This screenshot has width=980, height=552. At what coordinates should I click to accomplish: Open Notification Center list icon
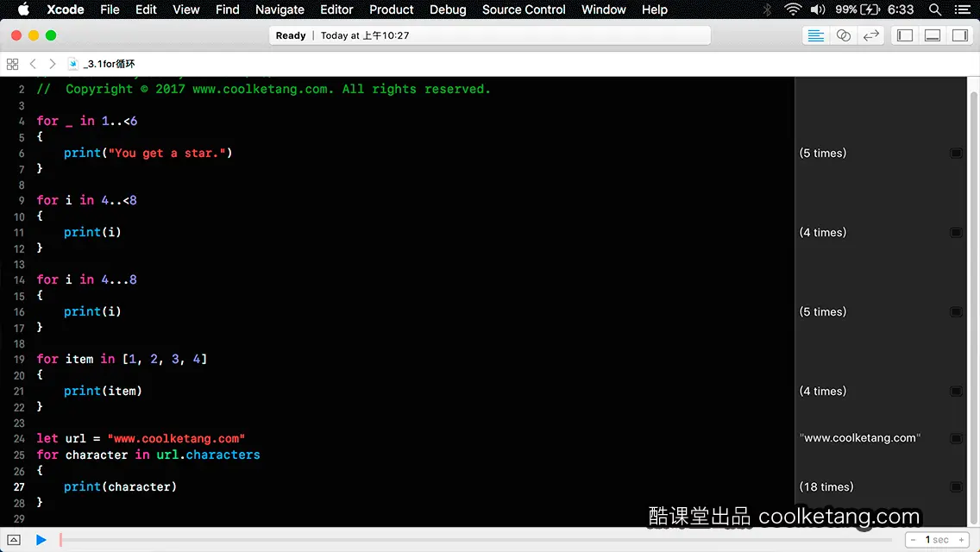point(963,9)
